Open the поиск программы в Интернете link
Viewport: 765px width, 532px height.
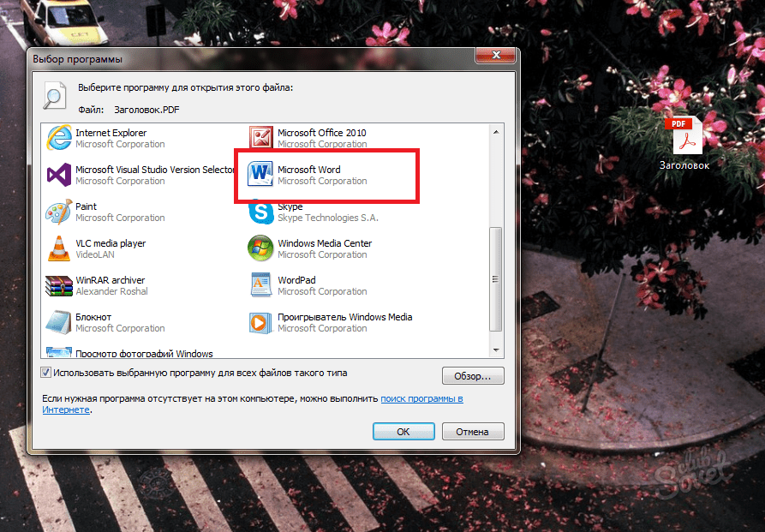coord(421,398)
